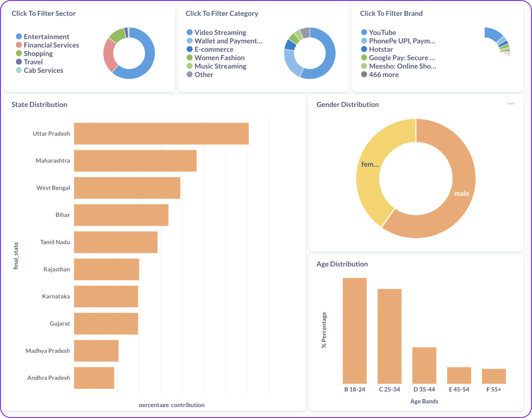Screen dimensions: 532x418
Task: Click the Uttar Pradesh bar
Action: coord(161,134)
